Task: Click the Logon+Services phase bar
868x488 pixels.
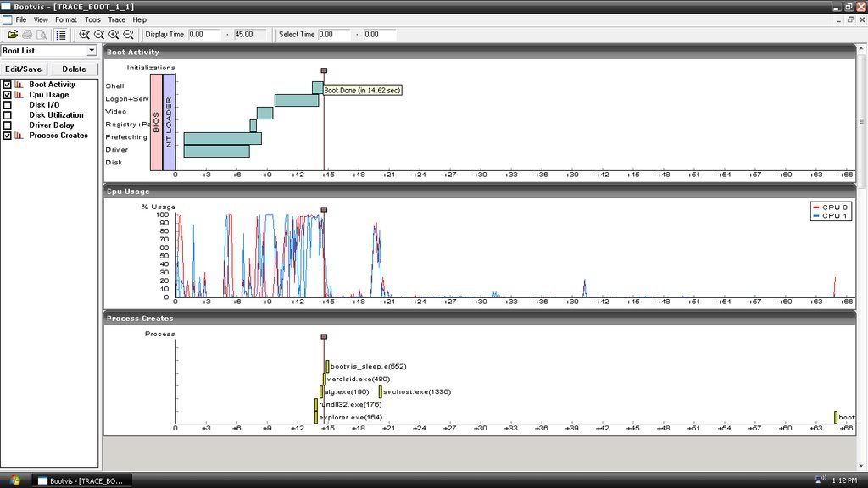Action: (297, 100)
